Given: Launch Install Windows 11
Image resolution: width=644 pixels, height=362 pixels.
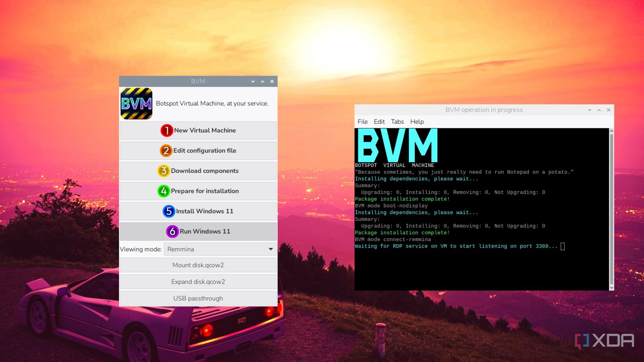Looking at the screenshot, I should click(198, 211).
